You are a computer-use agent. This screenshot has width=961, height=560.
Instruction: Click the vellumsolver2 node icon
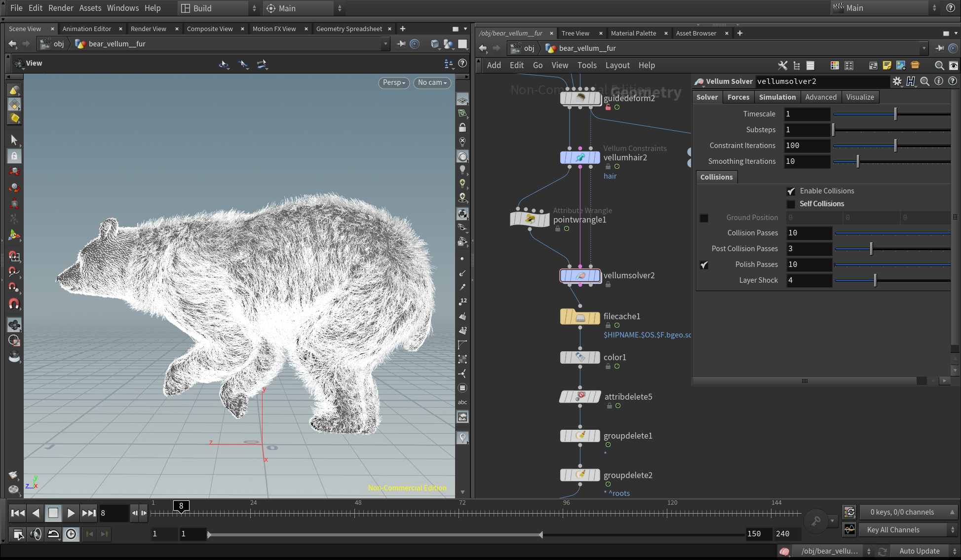[x=580, y=276]
